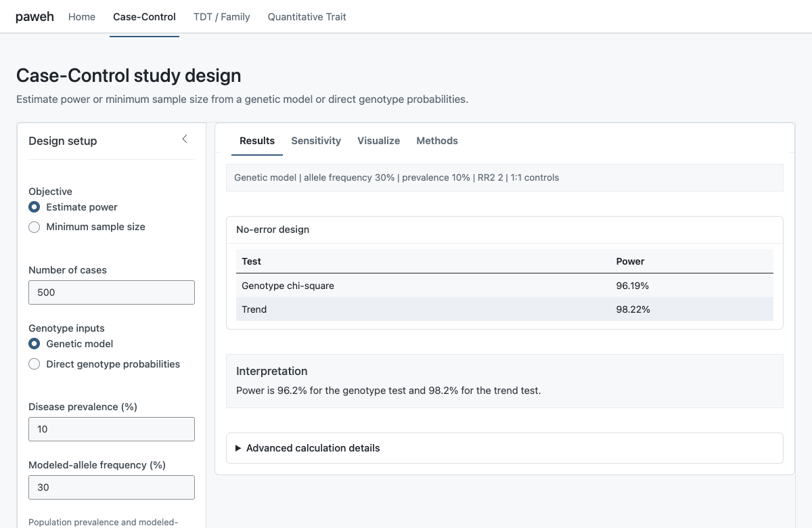Switch to the Sensitivity tab
This screenshot has width=812, height=528.
[316, 141]
